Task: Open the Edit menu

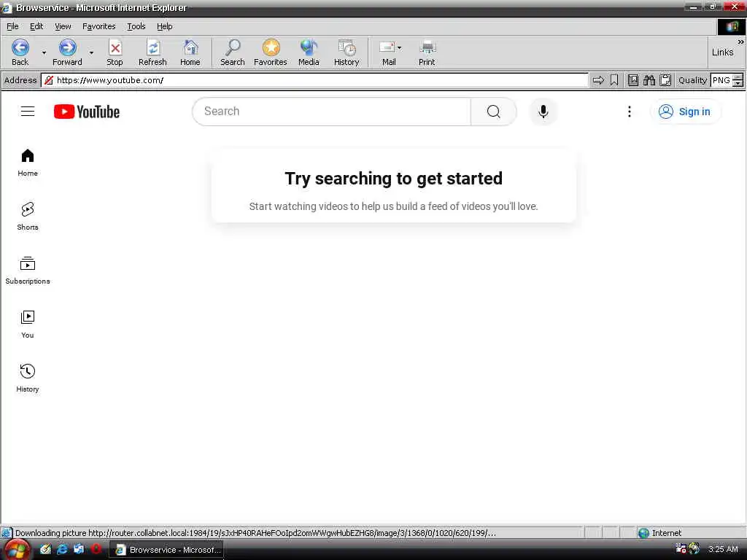Action: click(36, 26)
